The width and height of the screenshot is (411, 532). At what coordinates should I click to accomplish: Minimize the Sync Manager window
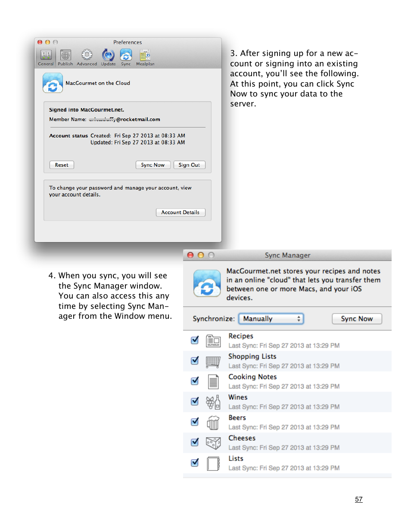tap(201, 255)
